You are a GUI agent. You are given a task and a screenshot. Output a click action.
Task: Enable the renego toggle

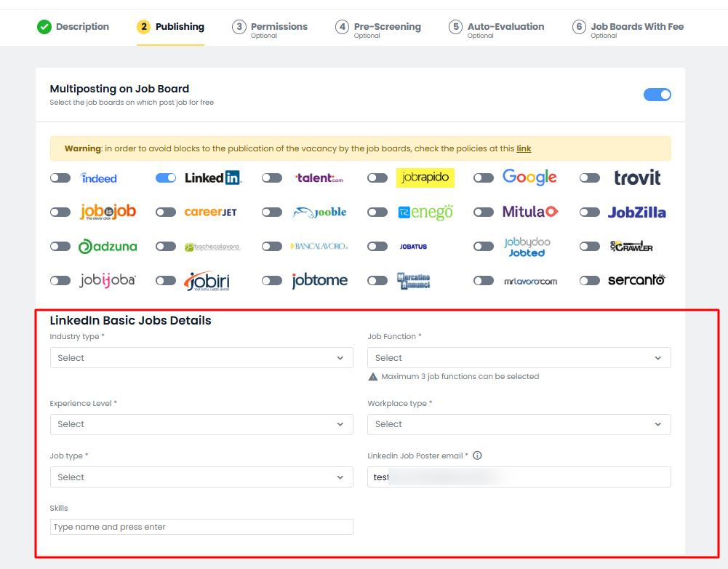coord(377,212)
